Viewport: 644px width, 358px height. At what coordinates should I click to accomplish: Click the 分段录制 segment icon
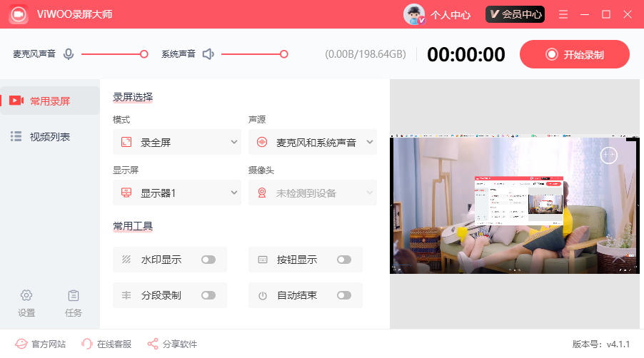pos(126,295)
